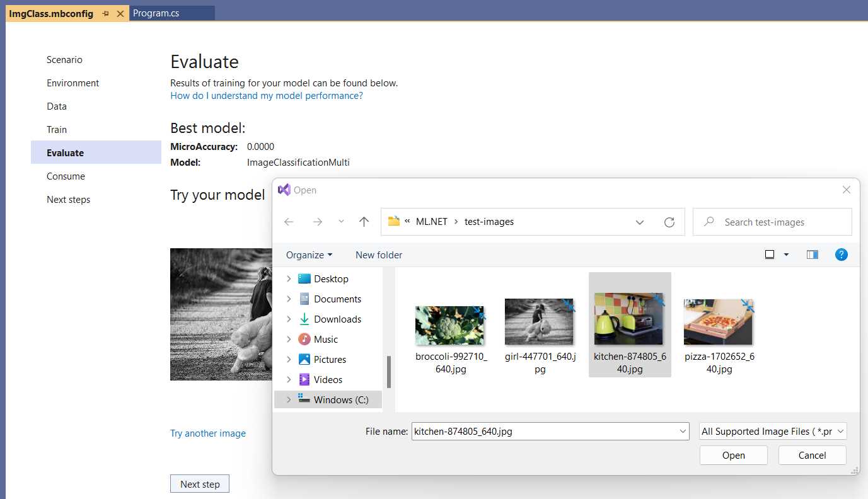Open the Organize menu
This screenshot has width=868, height=499.
click(x=307, y=255)
